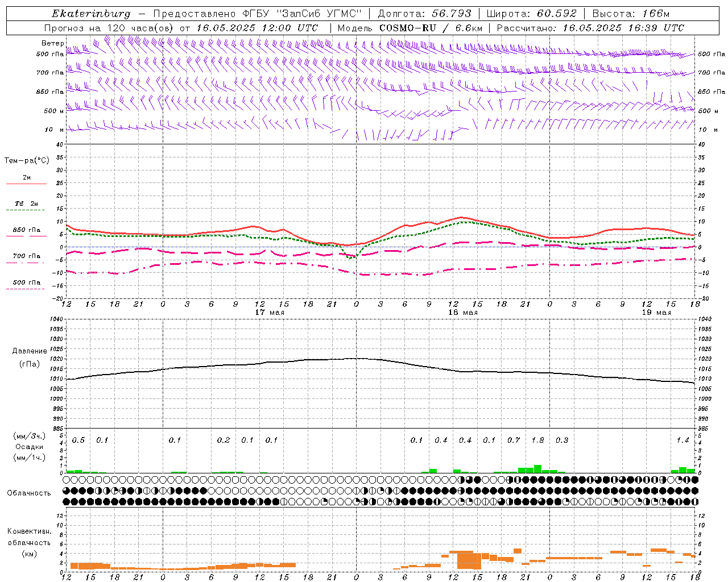728x582 pixels.
Task: Click the Облачность cloud cover label
Action: [x=29, y=493]
